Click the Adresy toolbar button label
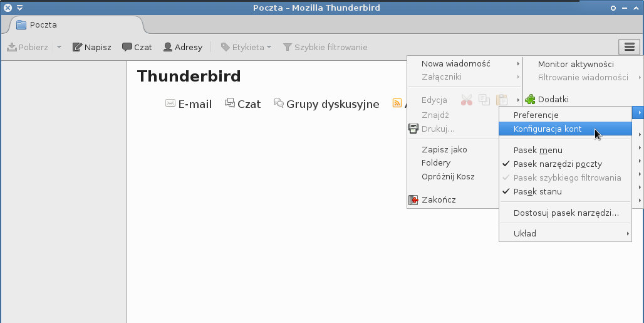This screenshot has height=323, width=644. coord(189,47)
